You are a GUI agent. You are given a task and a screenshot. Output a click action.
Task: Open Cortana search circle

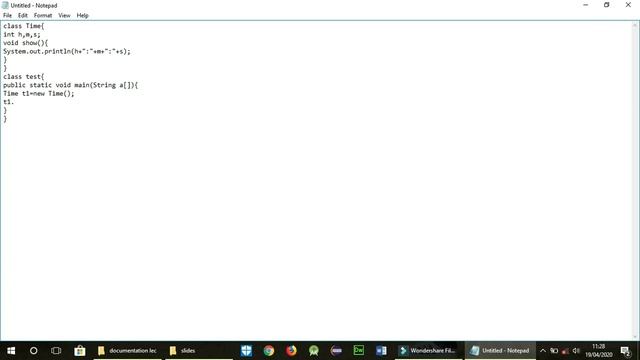33,351
